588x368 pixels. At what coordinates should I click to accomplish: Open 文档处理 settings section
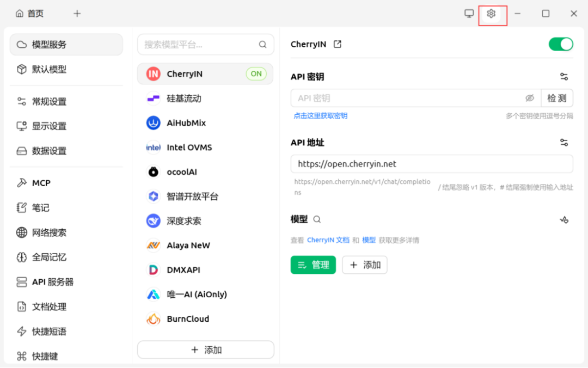66,307
